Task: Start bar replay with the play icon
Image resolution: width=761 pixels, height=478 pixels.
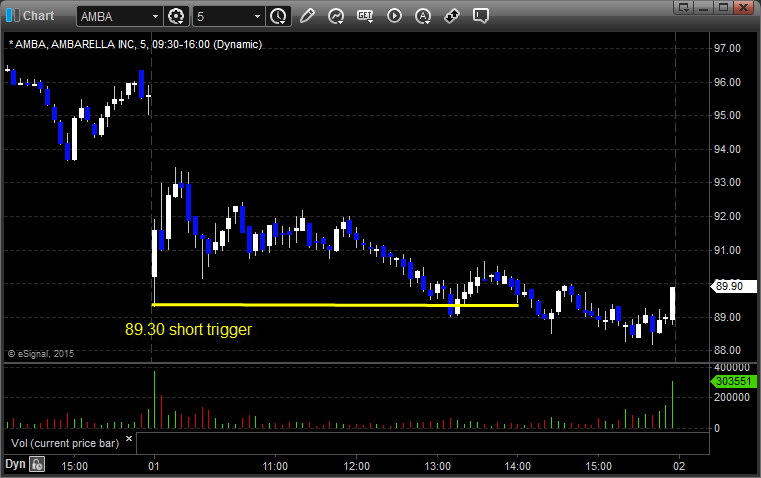Action: click(x=394, y=16)
